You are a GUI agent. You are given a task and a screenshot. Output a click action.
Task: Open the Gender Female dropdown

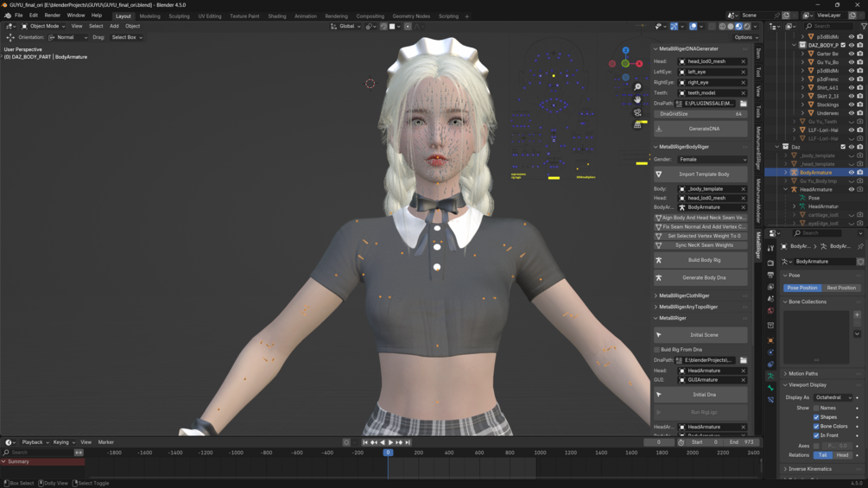click(x=712, y=159)
